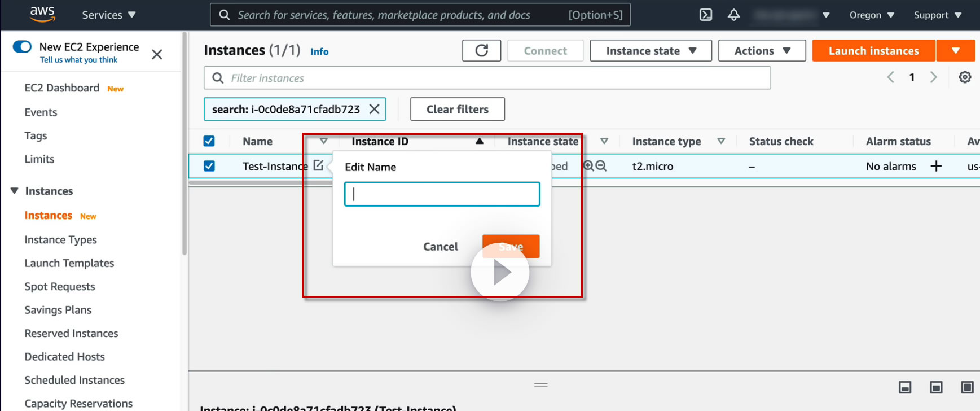The image size is (980, 411).
Task: Click the t2.micro instance type cell
Action: (x=653, y=167)
